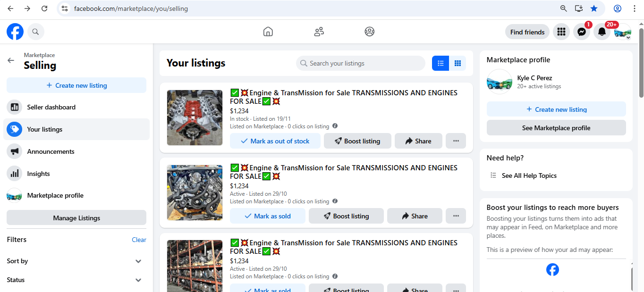Open Kyle C Perez profile name
644x292 pixels.
pyautogui.click(x=534, y=78)
